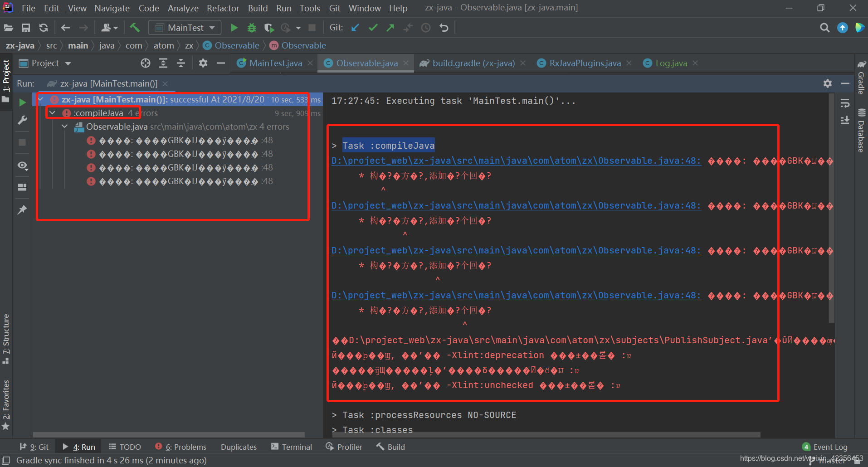Click the console horizontal scrollbar
Image resolution: width=868 pixels, height=467 pixels.
pos(546,434)
